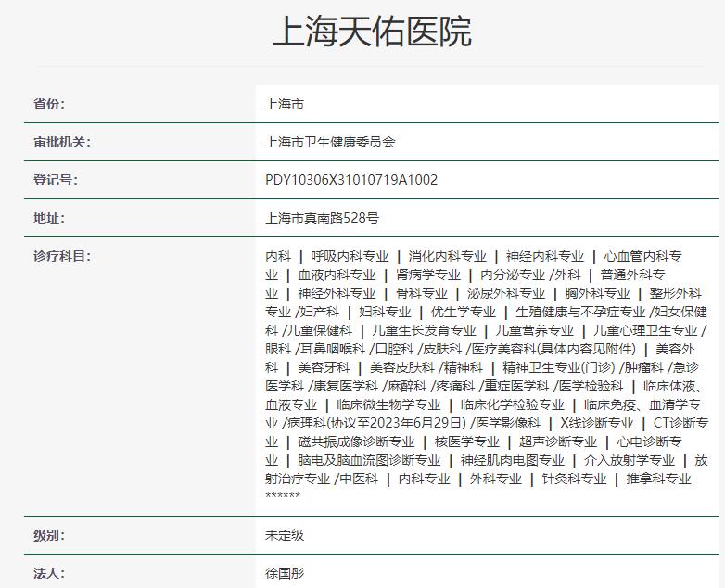
Task: Click 呼吸内科专业 in the department list
Action: click(x=350, y=256)
